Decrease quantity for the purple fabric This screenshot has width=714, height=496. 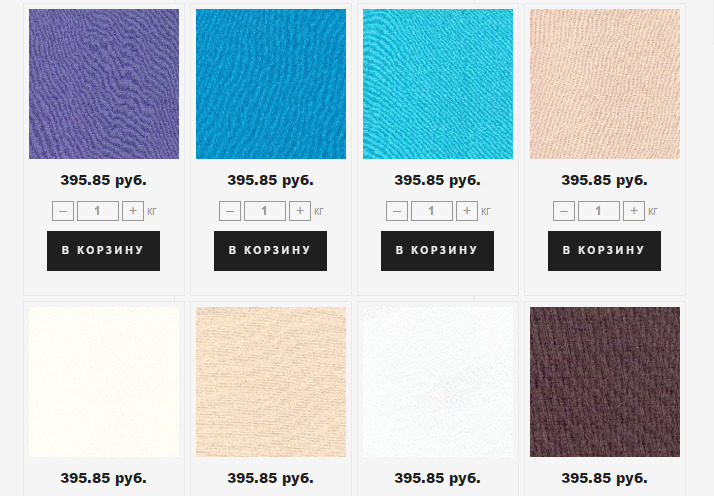[63, 211]
